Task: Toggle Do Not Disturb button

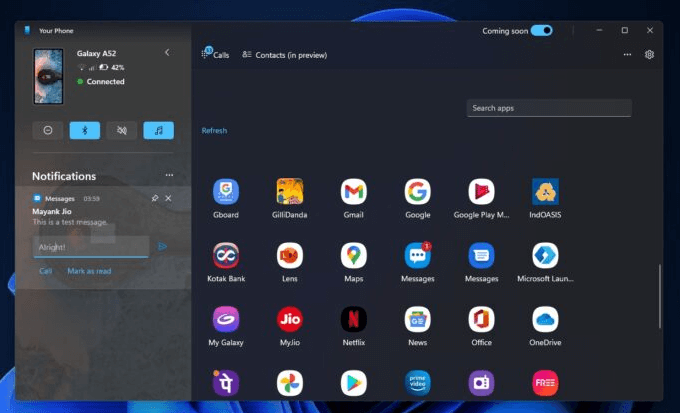Action: coord(48,130)
